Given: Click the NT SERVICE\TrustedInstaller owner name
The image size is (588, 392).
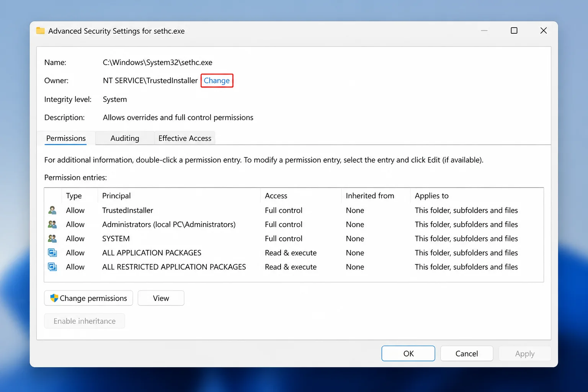Looking at the screenshot, I should click(150, 80).
